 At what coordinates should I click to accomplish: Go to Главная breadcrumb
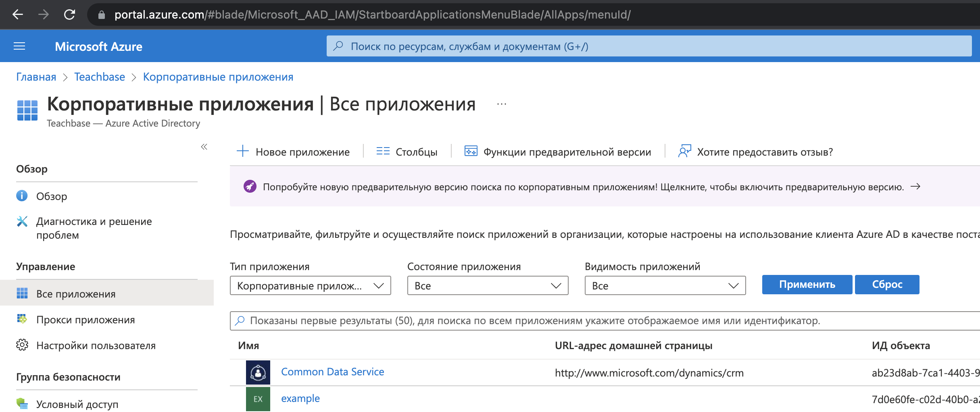point(36,77)
